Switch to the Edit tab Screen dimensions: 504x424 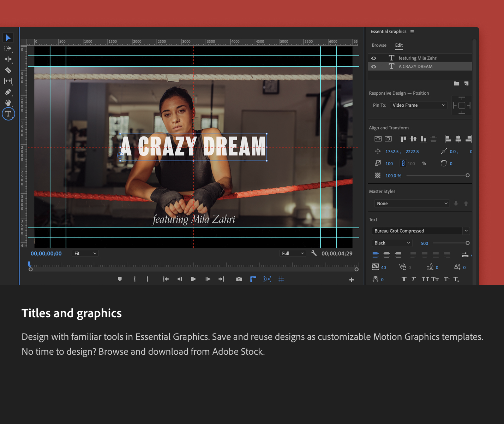click(x=399, y=45)
